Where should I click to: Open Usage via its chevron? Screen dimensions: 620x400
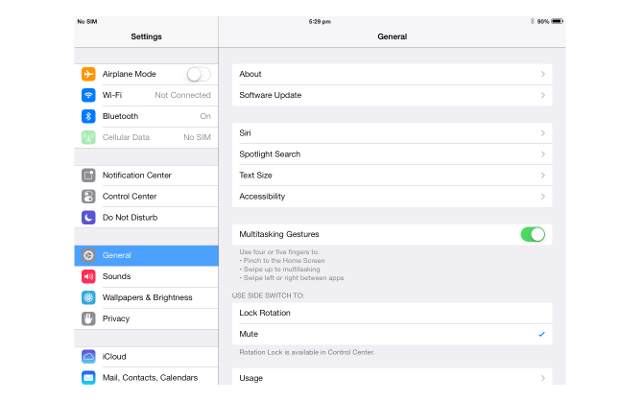[x=543, y=378]
